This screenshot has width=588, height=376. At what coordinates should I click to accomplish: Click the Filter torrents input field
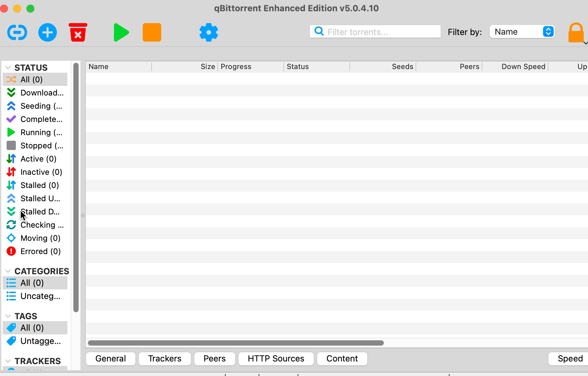375,31
